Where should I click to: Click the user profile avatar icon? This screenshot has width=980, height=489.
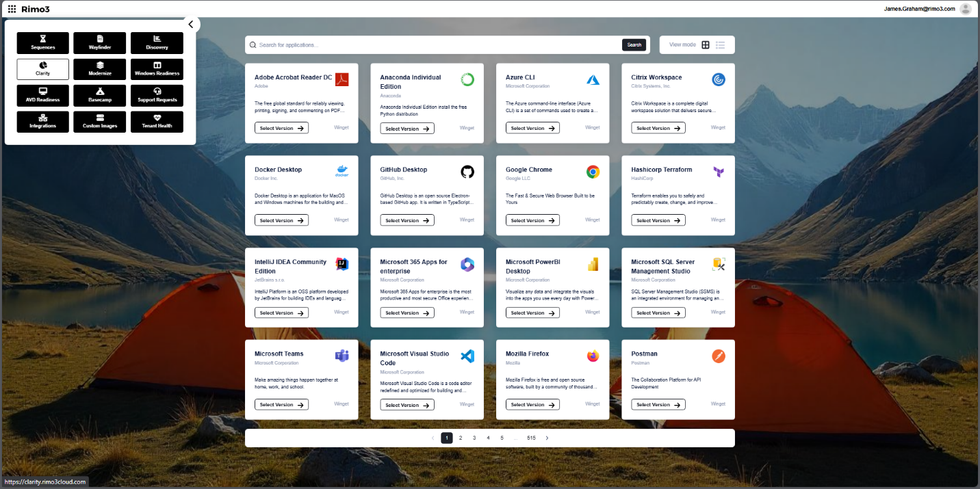pos(965,9)
